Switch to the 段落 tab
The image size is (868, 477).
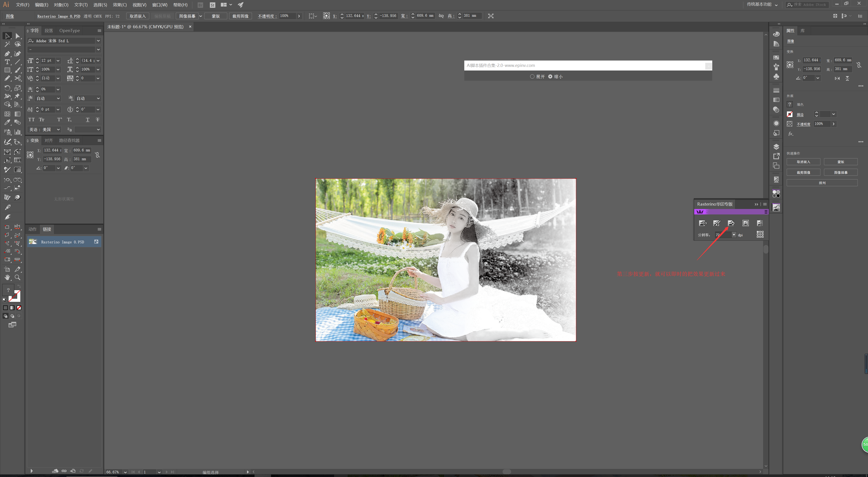click(49, 31)
